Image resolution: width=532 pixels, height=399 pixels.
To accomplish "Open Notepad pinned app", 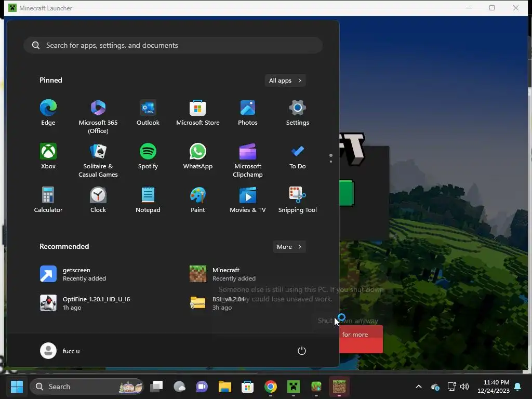I will (148, 200).
